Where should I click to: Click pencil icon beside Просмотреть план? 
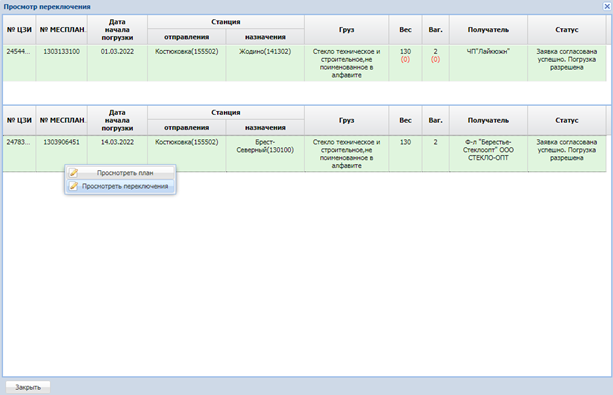73,172
